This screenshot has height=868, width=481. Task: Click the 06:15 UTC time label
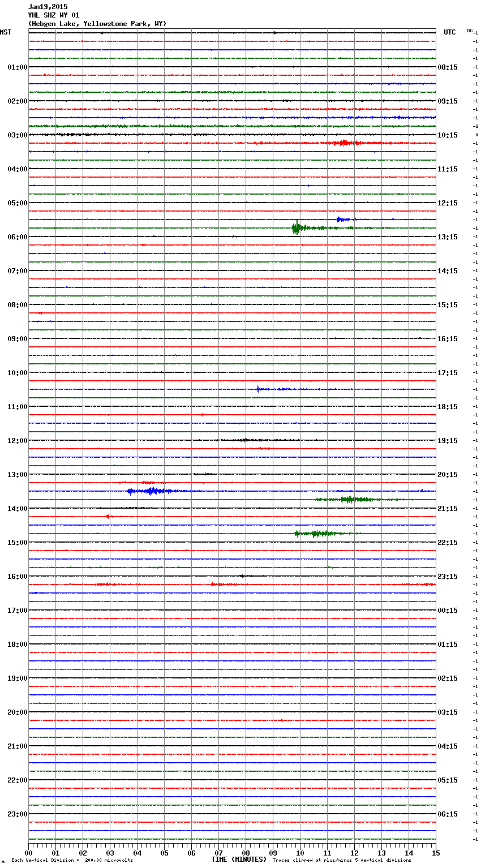pyautogui.click(x=448, y=814)
